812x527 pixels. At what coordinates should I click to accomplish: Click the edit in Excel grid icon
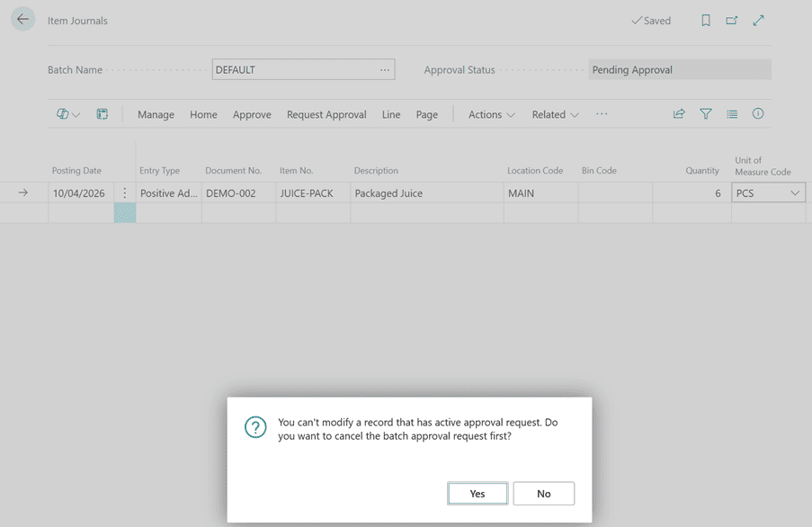[103, 114]
